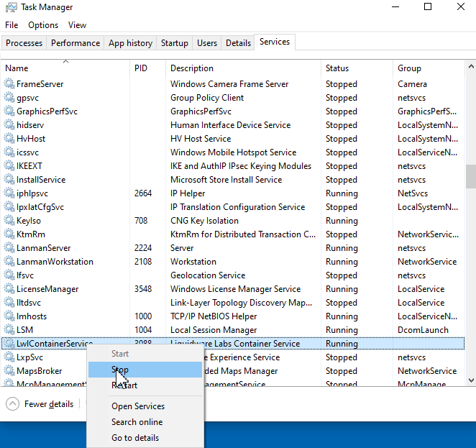476x448 pixels.
Task: Sort services by the PID column header
Action: pyautogui.click(x=148, y=68)
